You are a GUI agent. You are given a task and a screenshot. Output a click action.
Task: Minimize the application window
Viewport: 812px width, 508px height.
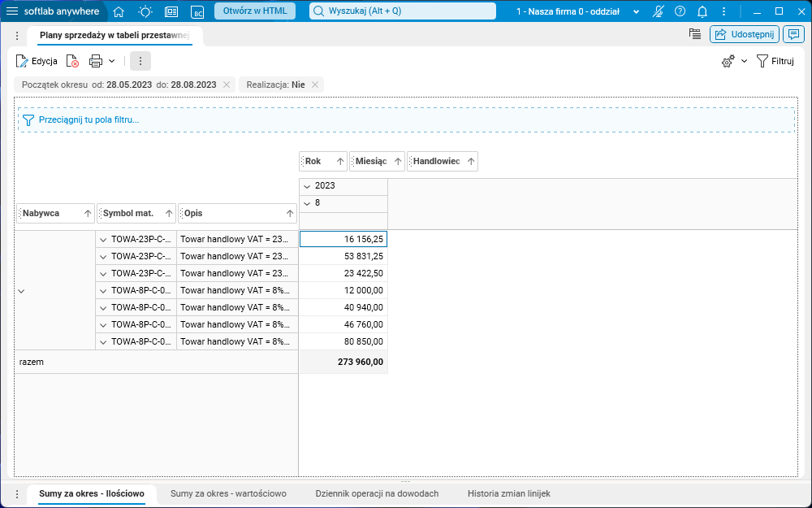tap(757, 11)
